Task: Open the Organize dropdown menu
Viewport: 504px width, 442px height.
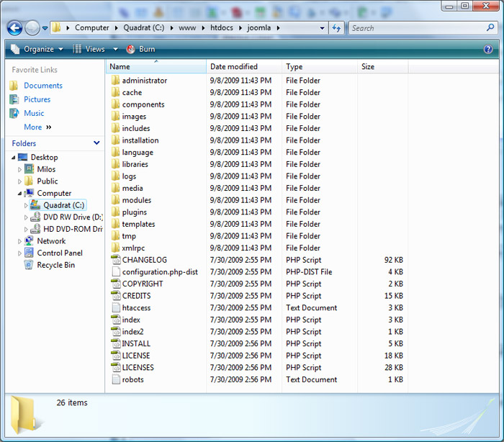Action: pos(38,49)
